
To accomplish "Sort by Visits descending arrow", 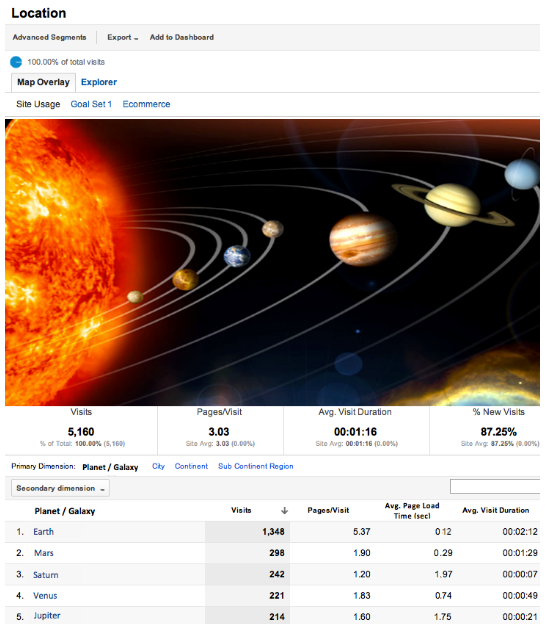I will (x=284, y=511).
